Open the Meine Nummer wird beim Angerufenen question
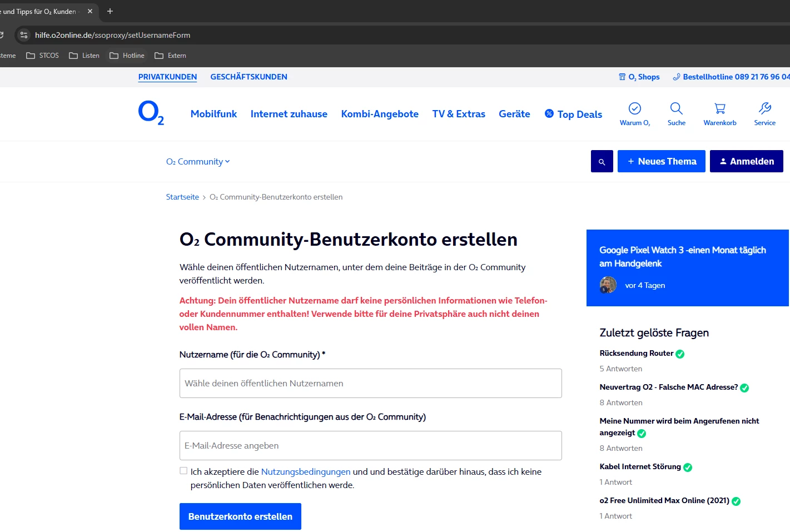790x532 pixels. pos(679,427)
